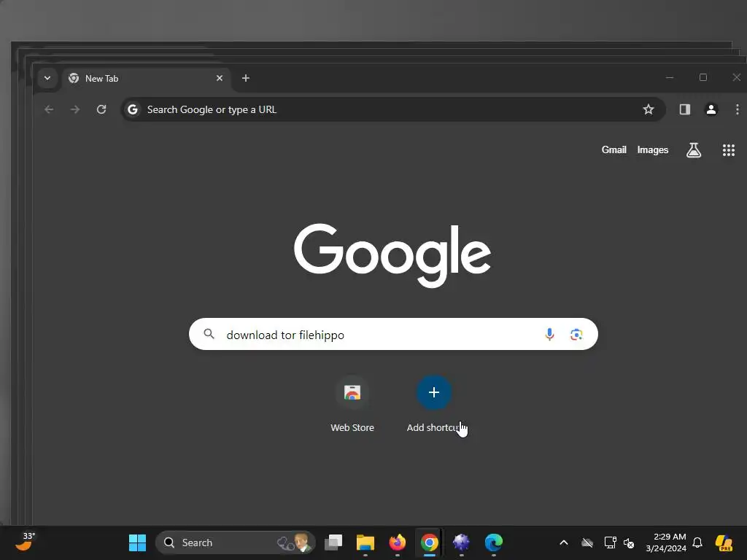Viewport: 747px width, 560px height.
Task: Select the New Tab tab
Action: pos(146,79)
